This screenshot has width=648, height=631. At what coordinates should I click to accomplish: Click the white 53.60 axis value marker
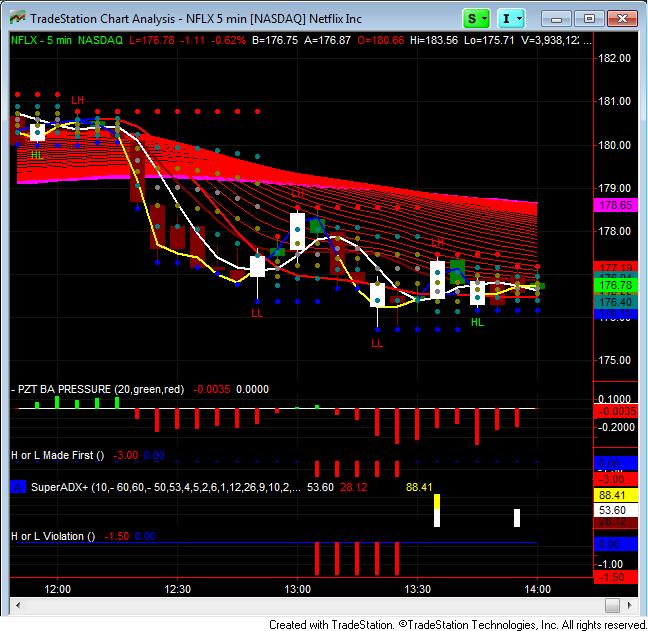(615, 510)
